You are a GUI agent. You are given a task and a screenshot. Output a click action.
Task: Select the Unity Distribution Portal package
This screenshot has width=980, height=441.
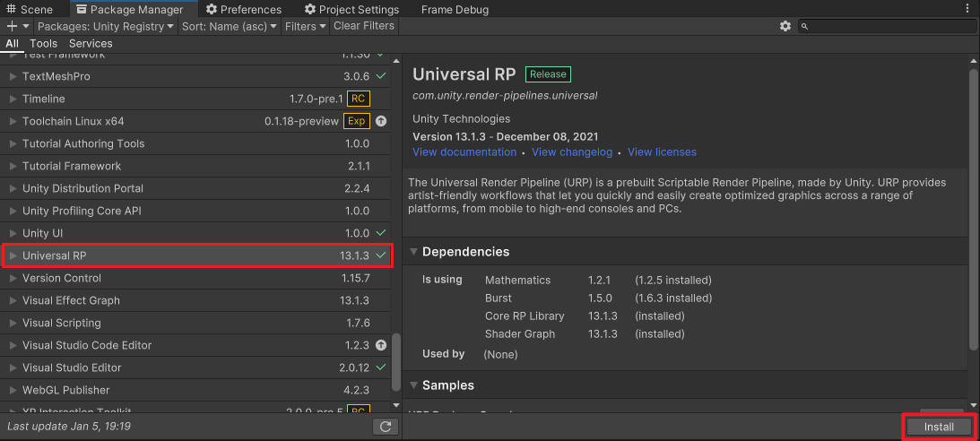click(x=196, y=188)
